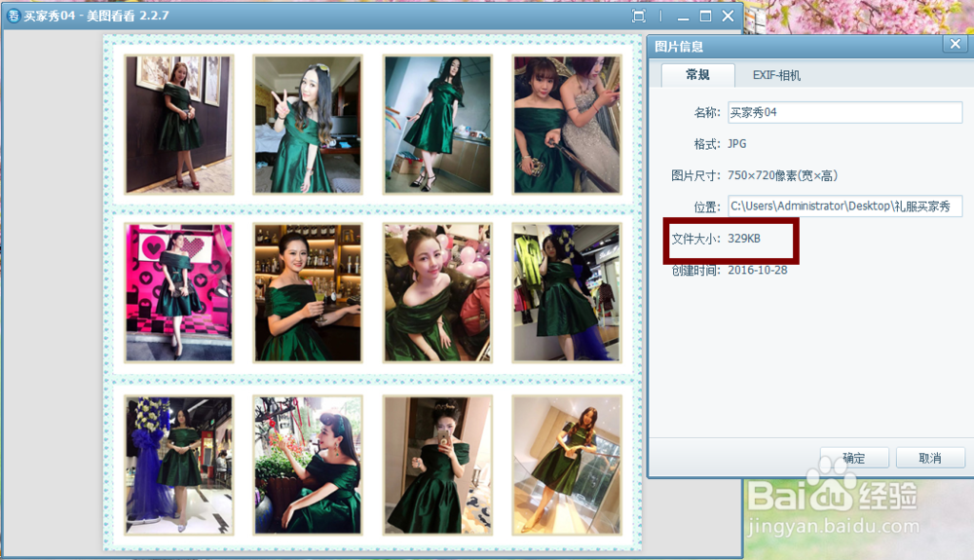Dismiss dialog with 取消 button
Screen dimensions: 974x560
[x=930, y=458]
